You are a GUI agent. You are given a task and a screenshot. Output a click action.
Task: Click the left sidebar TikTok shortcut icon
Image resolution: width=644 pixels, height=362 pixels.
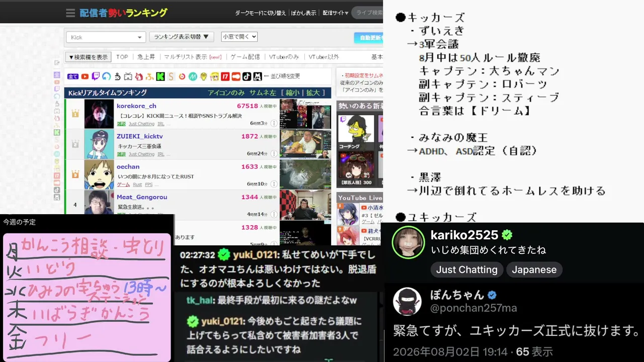tap(57, 190)
